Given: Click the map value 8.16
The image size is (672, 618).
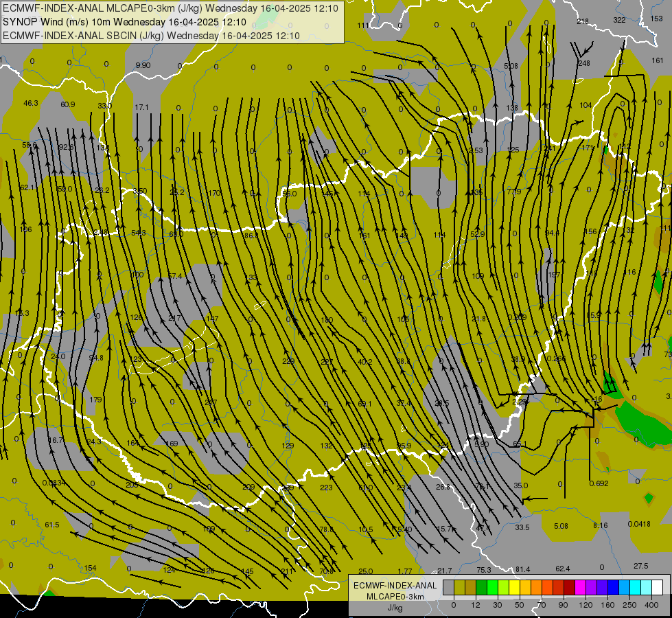Looking at the screenshot, I should (601, 525).
